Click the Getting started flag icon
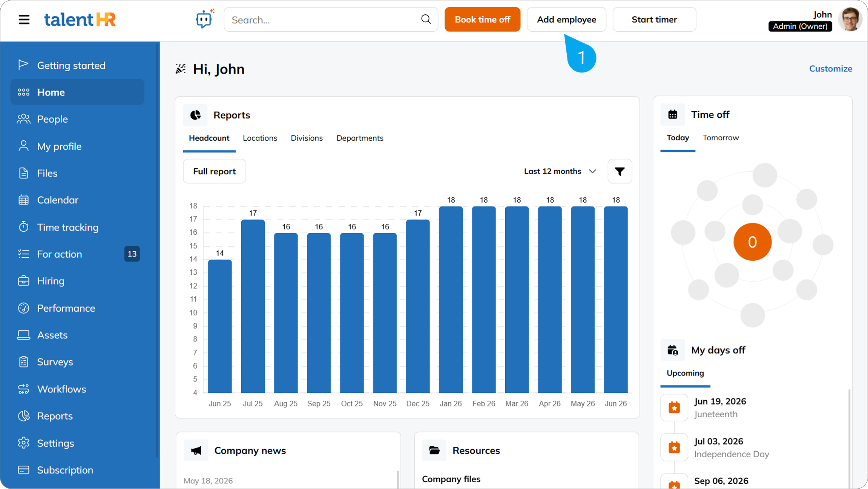The height and width of the screenshot is (489, 868). (23, 65)
